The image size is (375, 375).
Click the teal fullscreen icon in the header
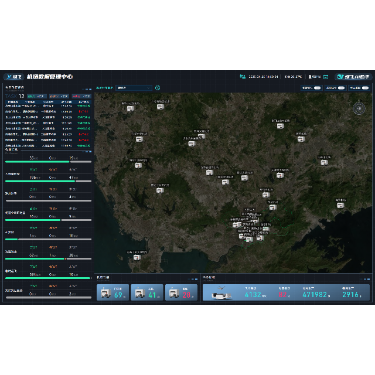(326, 77)
